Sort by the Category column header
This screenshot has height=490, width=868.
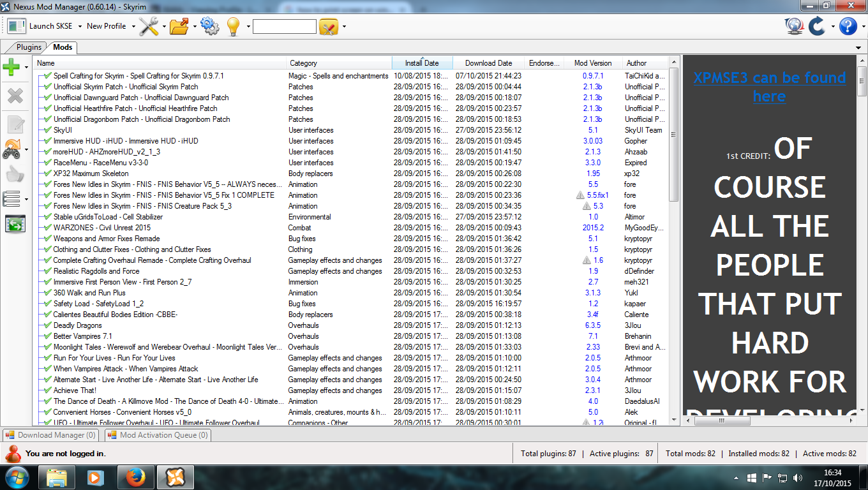click(339, 63)
